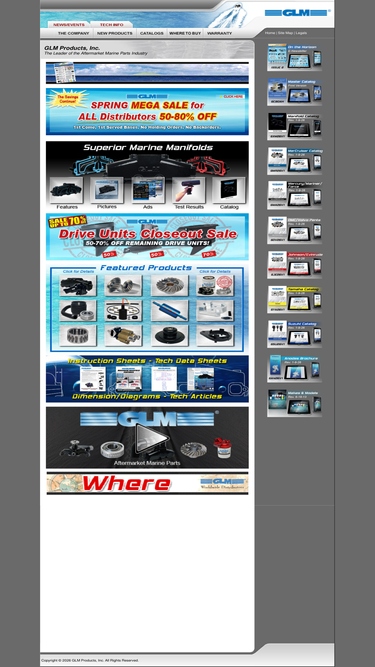Click the blue alignment tool product
The image size is (375, 667).
point(169,311)
